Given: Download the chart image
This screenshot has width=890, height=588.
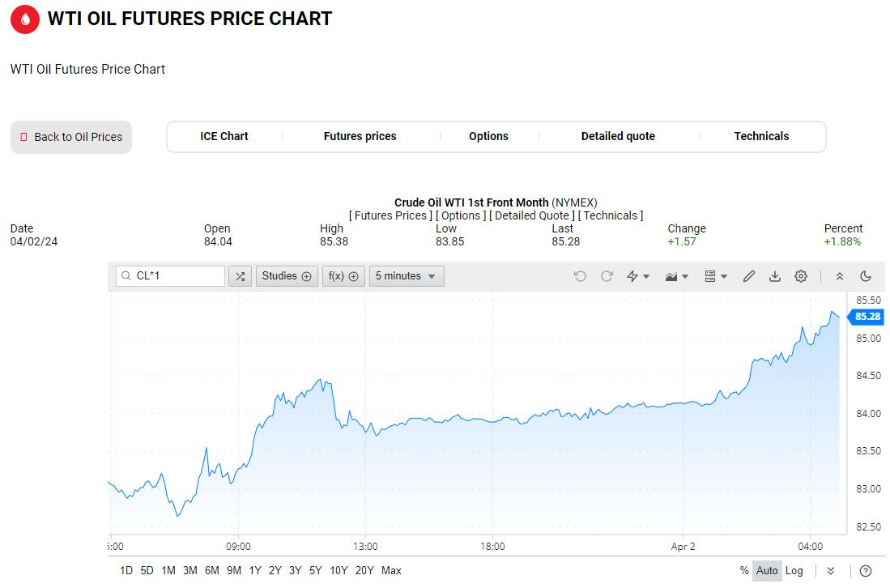Looking at the screenshot, I should (775, 276).
